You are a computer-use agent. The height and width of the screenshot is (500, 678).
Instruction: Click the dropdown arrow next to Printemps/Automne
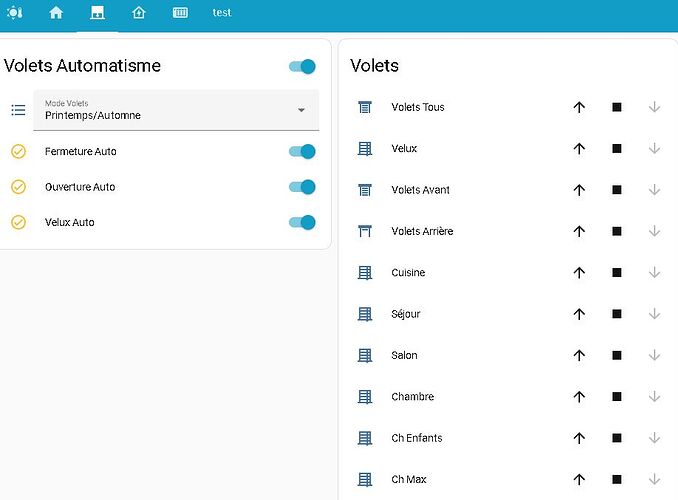301,110
